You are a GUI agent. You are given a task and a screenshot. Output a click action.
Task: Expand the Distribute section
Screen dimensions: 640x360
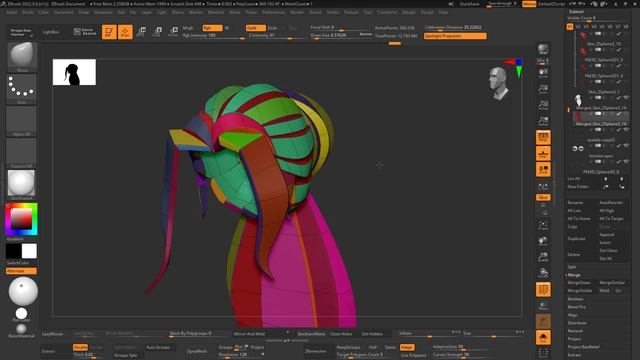(x=577, y=323)
